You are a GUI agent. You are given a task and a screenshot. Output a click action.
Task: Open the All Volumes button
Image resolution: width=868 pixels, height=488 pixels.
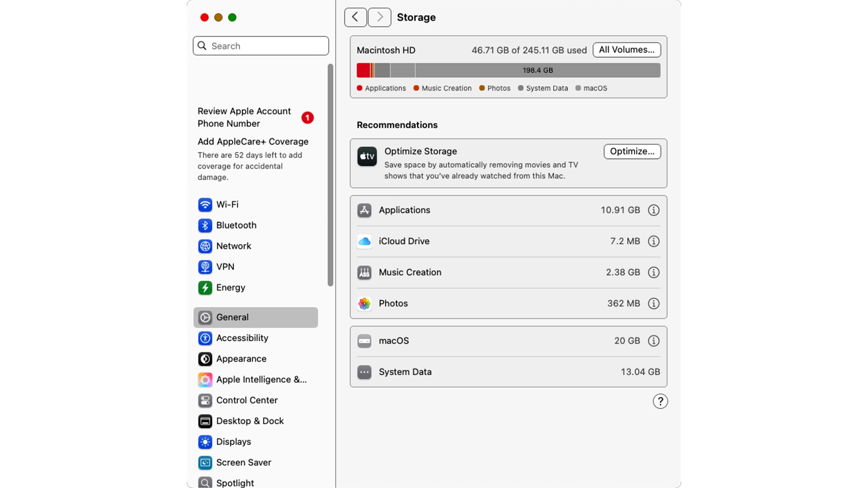point(627,50)
